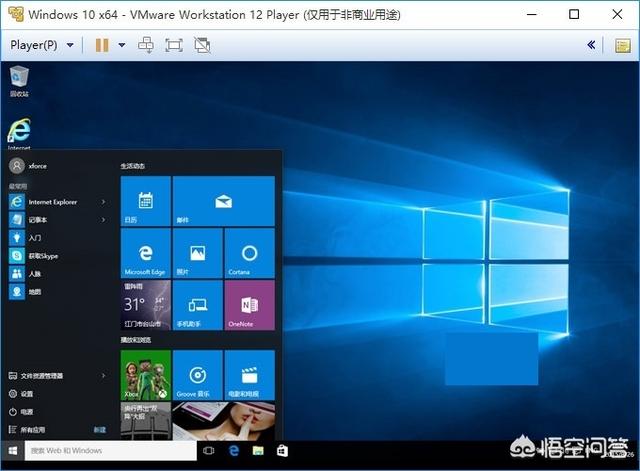Collapse the VMware toolbar with the double chevron

[x=591, y=45]
